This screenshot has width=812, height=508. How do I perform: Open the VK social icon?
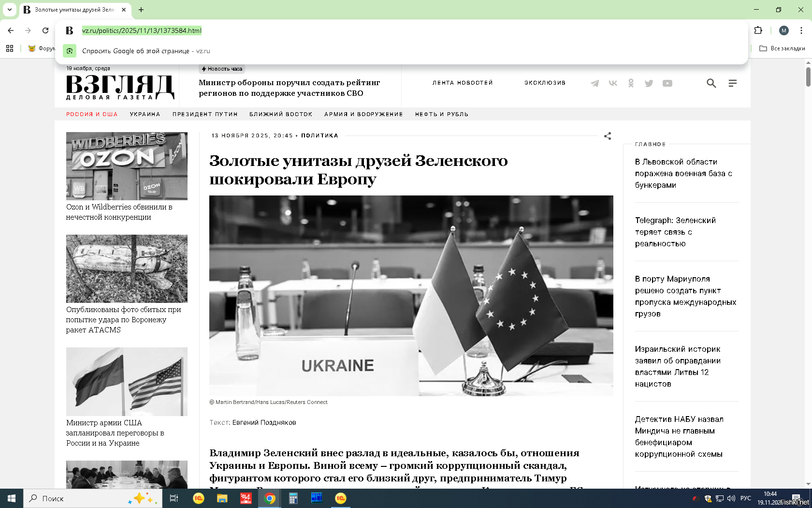(613, 83)
